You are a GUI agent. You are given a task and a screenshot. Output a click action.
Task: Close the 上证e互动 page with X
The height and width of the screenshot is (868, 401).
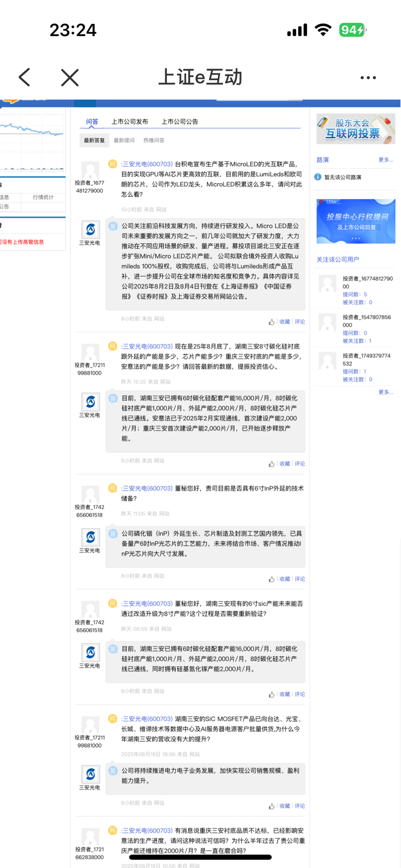(x=69, y=78)
